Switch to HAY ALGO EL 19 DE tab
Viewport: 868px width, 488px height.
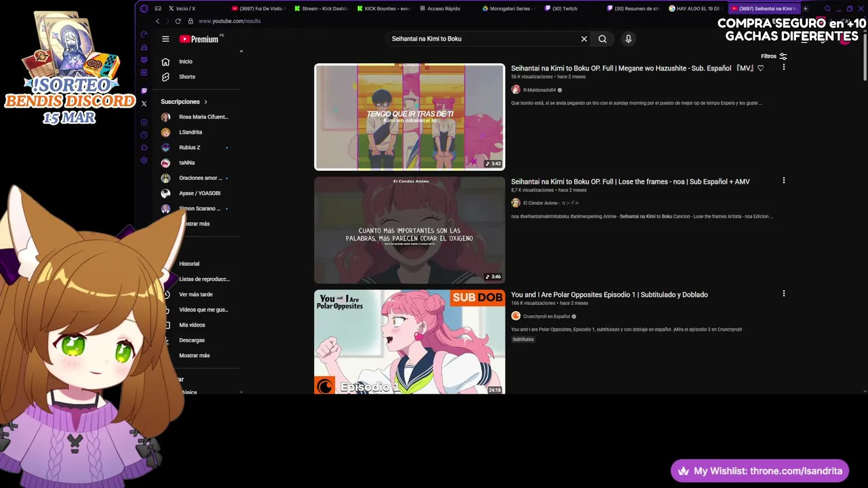pos(695,9)
